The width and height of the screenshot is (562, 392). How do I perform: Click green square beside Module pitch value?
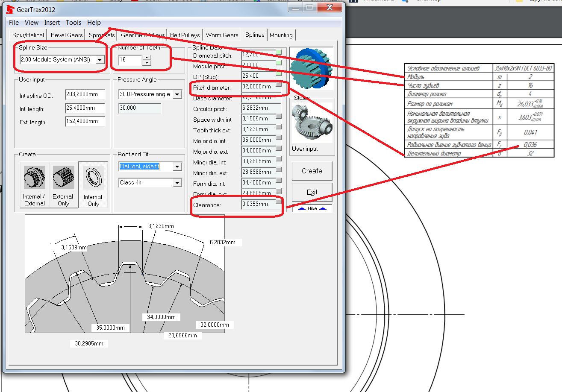click(279, 63)
